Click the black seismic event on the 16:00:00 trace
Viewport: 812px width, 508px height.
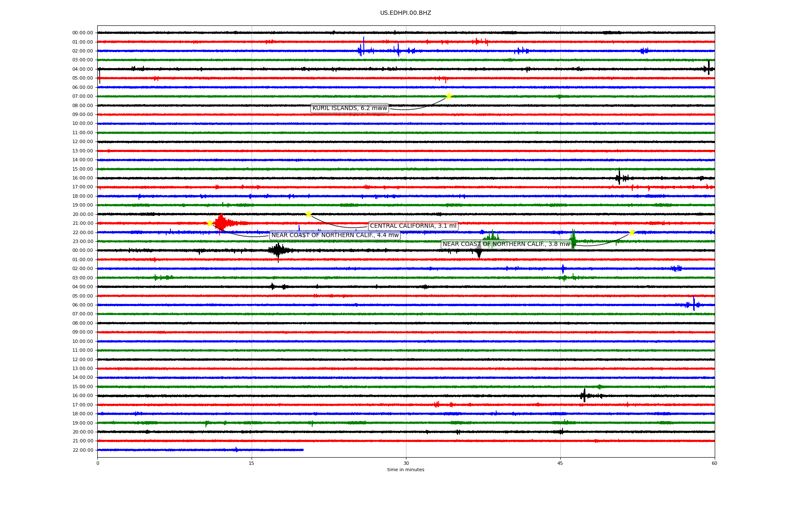coord(619,177)
